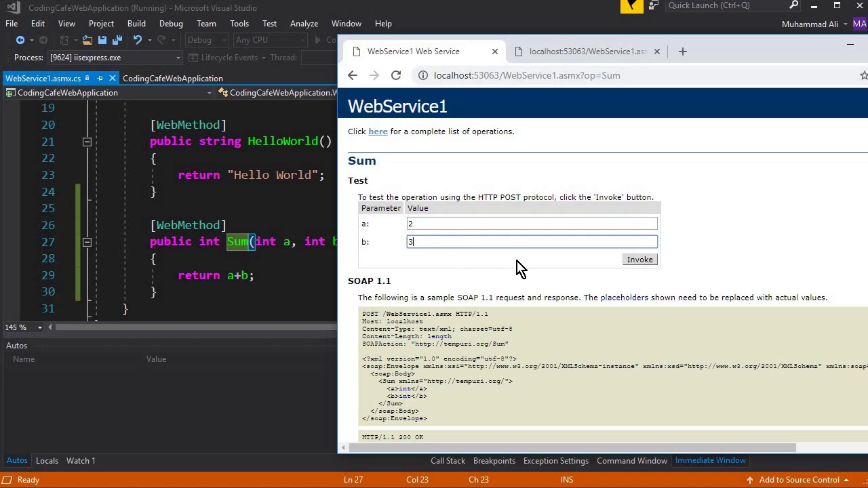Click the Navigate Backward arrow in Visual Studio toolbar
This screenshot has height=488, width=868.
(x=20, y=41)
